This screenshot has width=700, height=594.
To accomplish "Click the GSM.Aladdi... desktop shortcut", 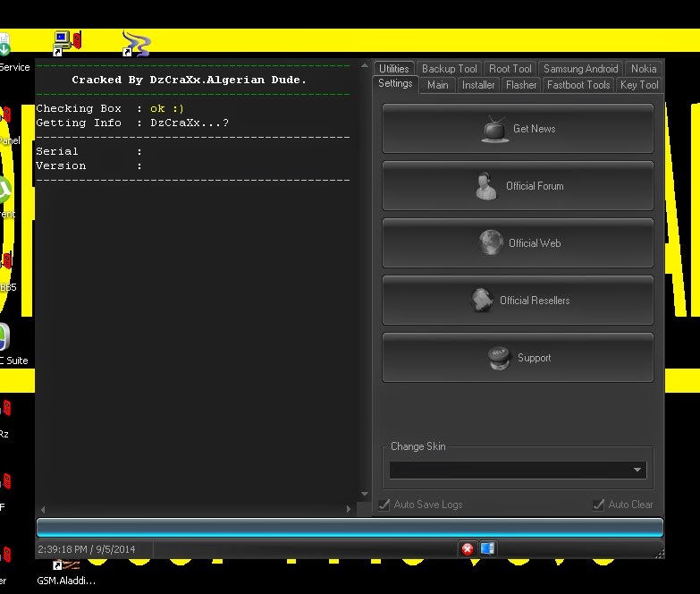I will [66, 573].
